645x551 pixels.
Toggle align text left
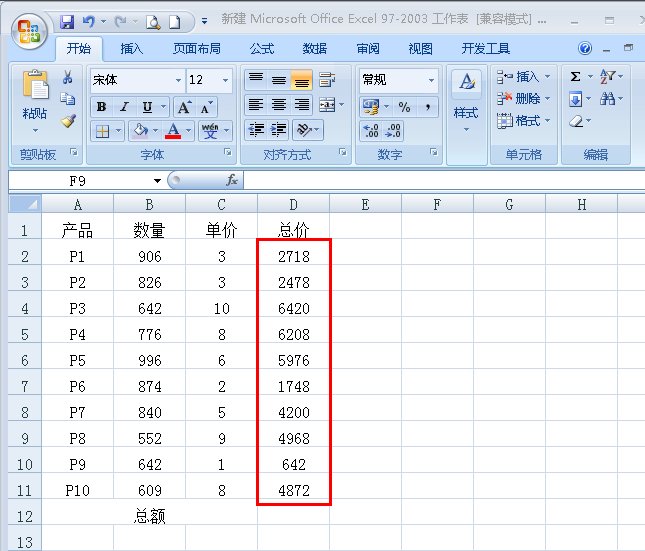(256, 105)
